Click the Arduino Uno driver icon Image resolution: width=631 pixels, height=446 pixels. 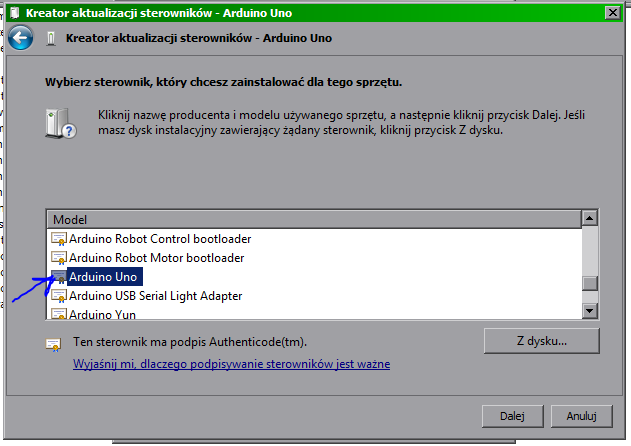tap(59, 277)
